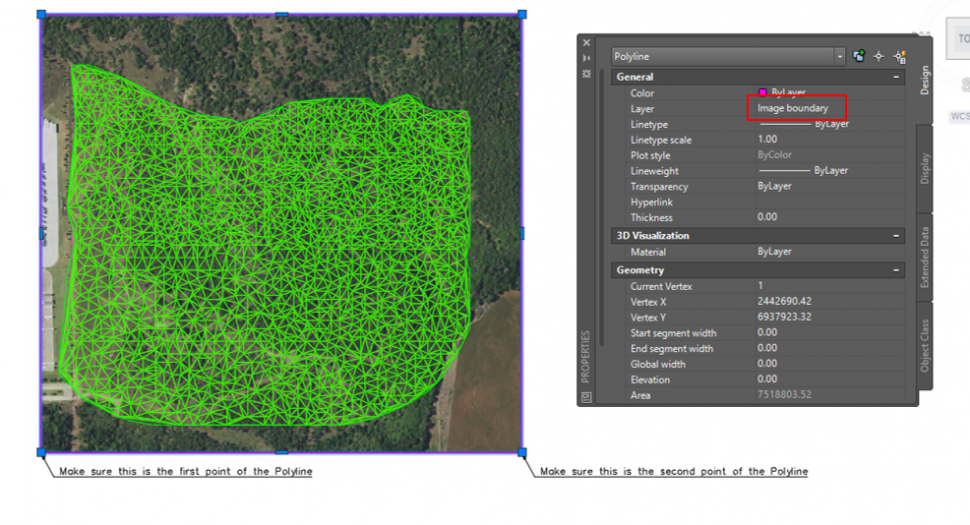Click the icon below PROPERTIES title

click(x=587, y=396)
